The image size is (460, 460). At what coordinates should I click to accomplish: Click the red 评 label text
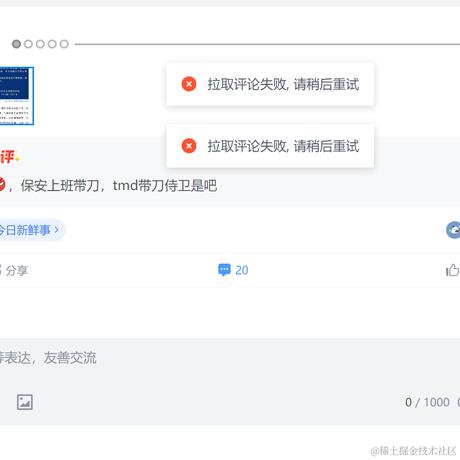pos(7,157)
